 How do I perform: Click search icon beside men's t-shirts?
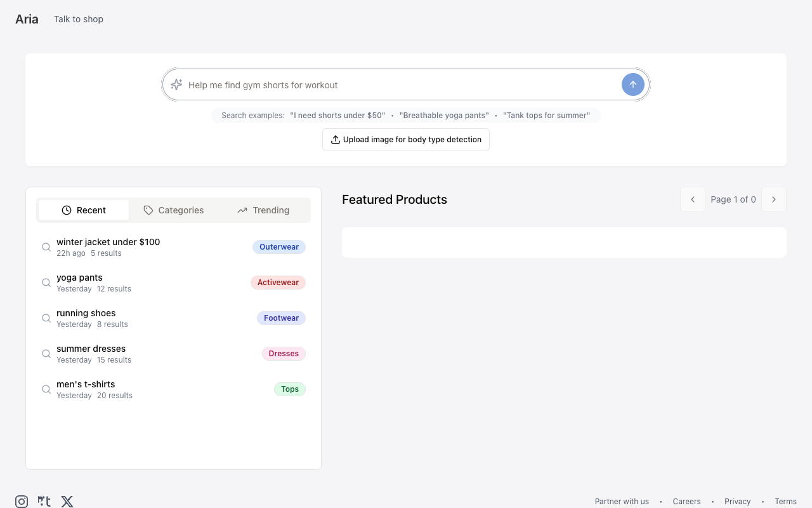[46, 389]
